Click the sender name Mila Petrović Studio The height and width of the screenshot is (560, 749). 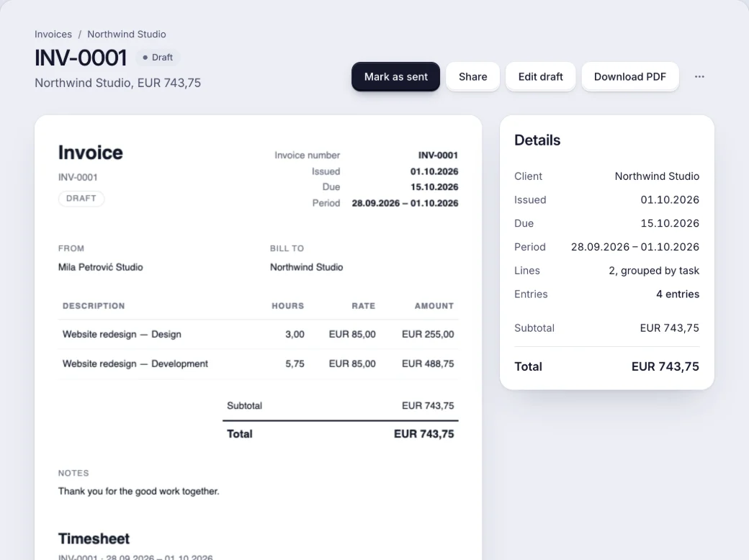[x=100, y=267]
